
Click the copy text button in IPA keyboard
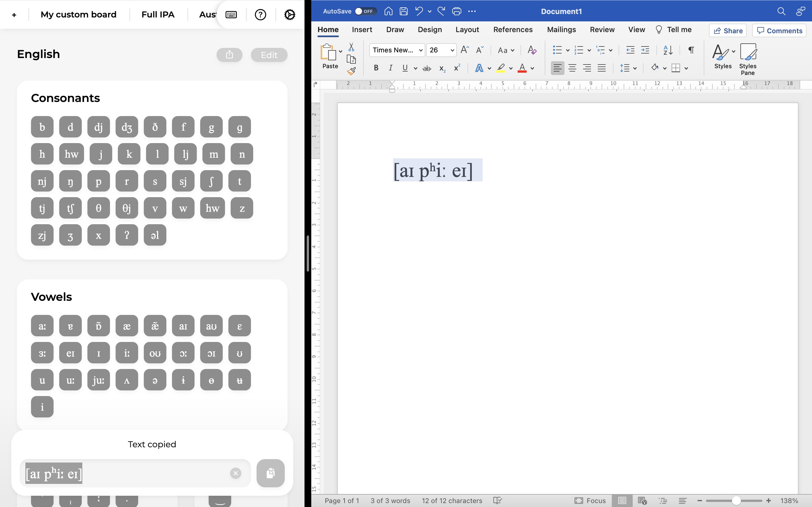270,473
